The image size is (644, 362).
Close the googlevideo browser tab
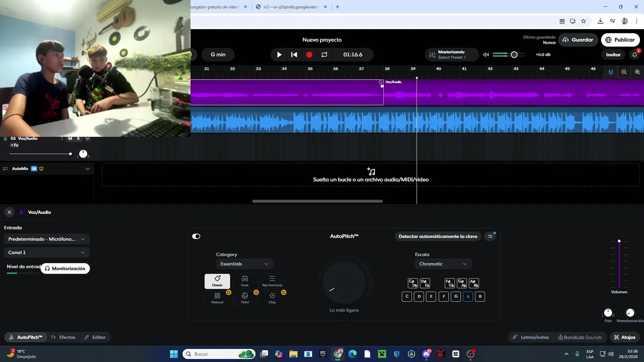coord(325,7)
